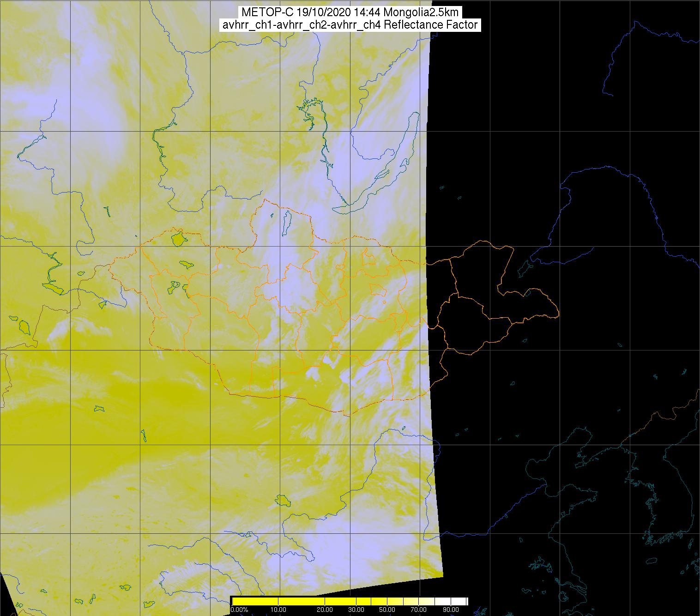This screenshot has height=616, width=700.
Task: Pick the saturated yellow segment between 0.00% and 10.00
Action: coord(255,601)
